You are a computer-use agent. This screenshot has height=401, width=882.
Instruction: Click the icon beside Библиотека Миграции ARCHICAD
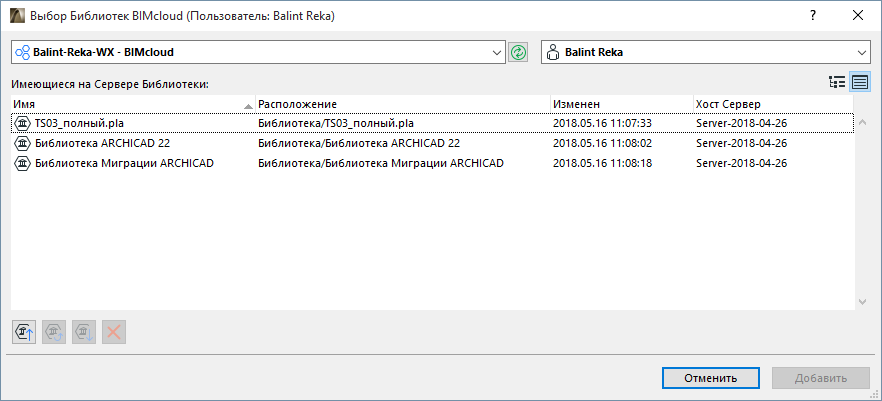tap(22, 164)
